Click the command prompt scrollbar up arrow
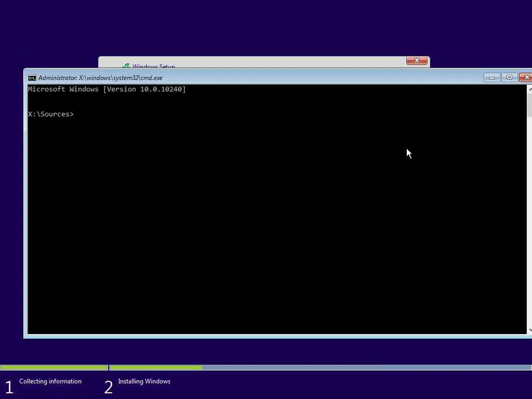 tap(529, 89)
